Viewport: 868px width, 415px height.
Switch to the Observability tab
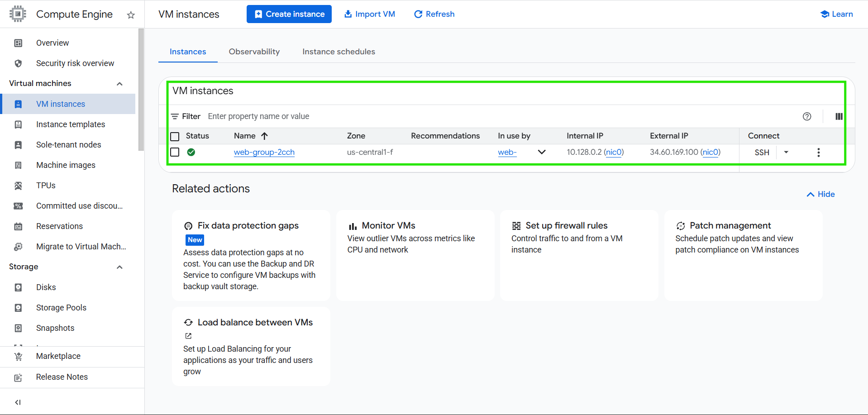[254, 52]
